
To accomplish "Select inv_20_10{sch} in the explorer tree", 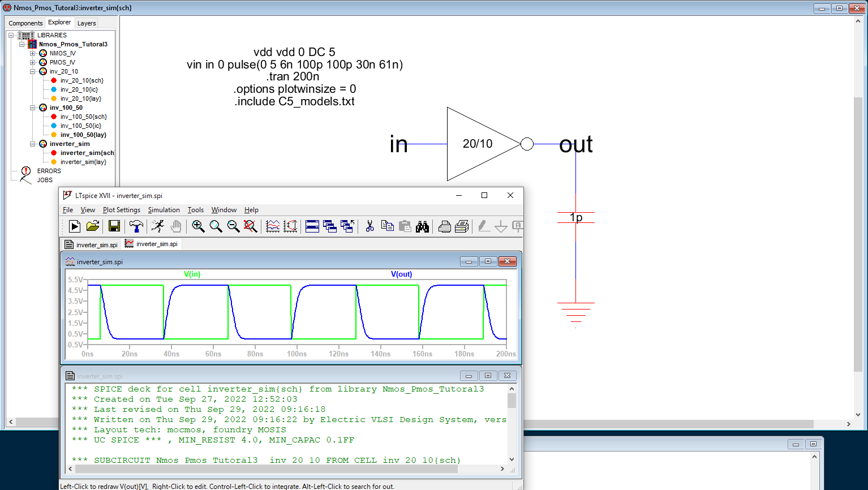I will coord(81,80).
